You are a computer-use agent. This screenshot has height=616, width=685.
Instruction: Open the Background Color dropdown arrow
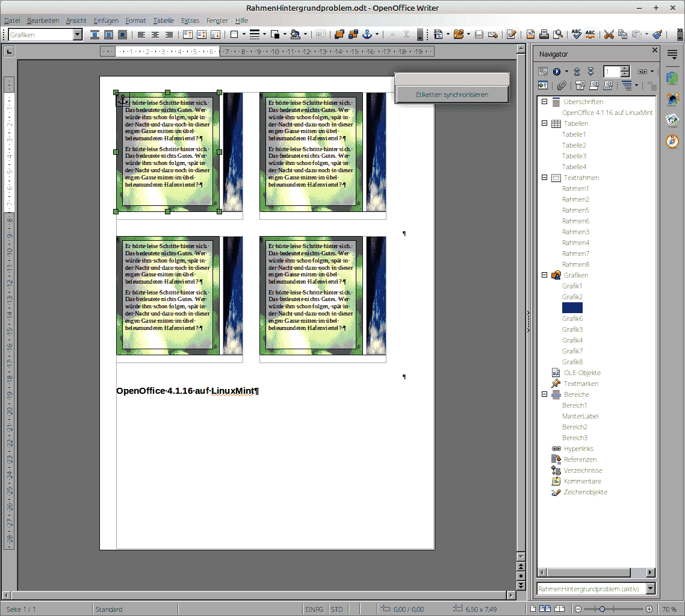pyautogui.click(x=305, y=34)
